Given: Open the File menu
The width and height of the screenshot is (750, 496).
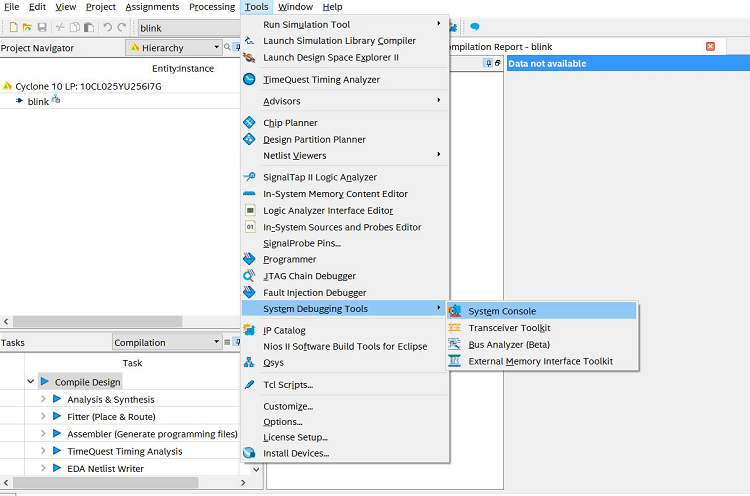Looking at the screenshot, I should pyautogui.click(x=11, y=7).
